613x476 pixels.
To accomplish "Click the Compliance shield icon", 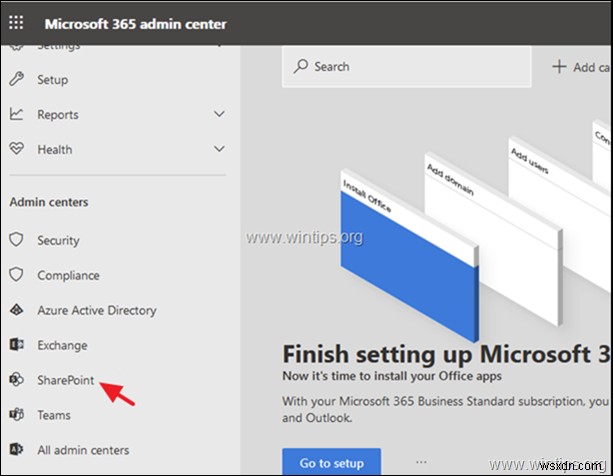I will [x=16, y=275].
